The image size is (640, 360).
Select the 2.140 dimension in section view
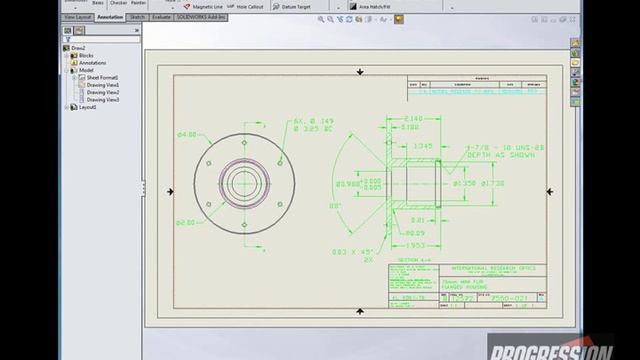413,119
